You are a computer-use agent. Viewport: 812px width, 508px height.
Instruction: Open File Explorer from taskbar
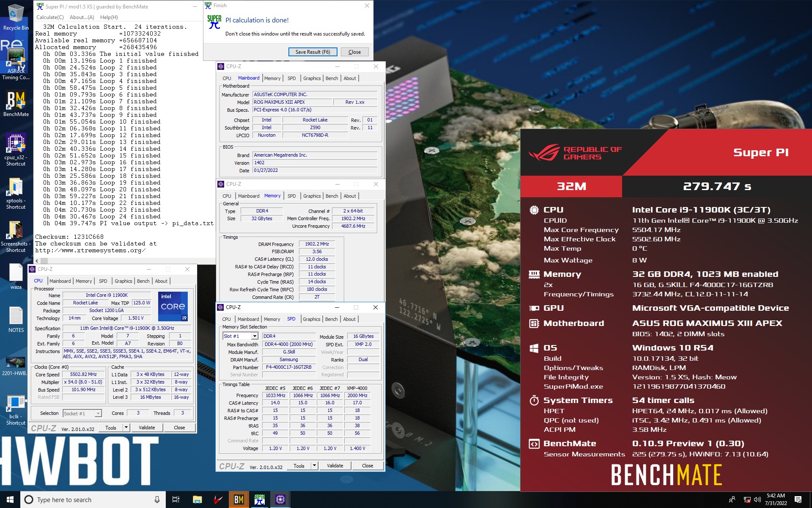[197, 500]
